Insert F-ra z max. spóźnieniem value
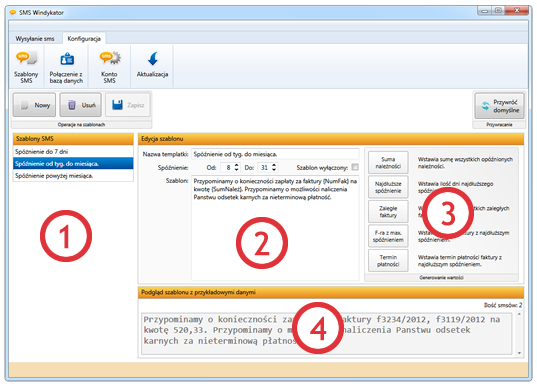Screen dimensions: 537x387 388,236
